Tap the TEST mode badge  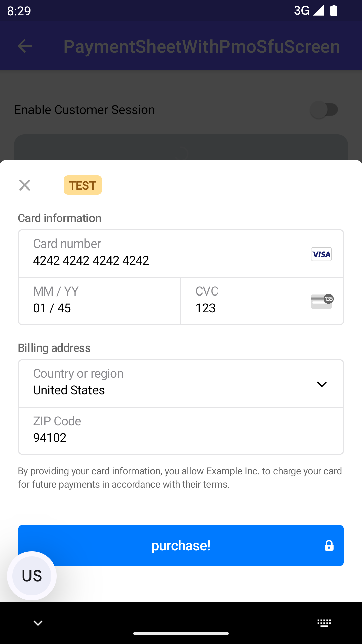83,185
